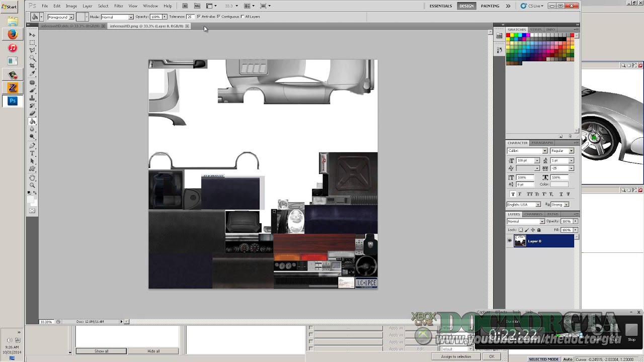Toggle Faux Italic in Character panel
644x362 pixels.
(x=520, y=194)
